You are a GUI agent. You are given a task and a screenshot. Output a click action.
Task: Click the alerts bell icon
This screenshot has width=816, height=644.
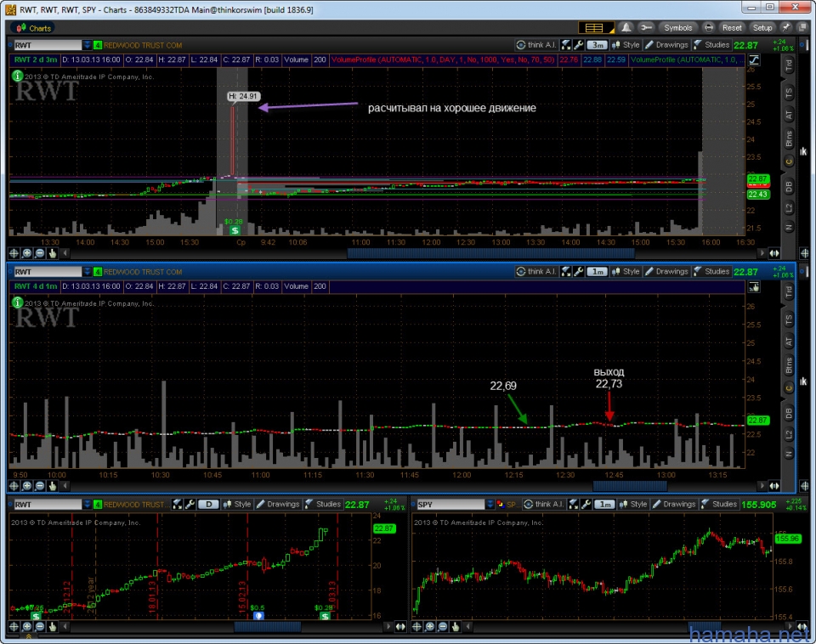(x=626, y=27)
